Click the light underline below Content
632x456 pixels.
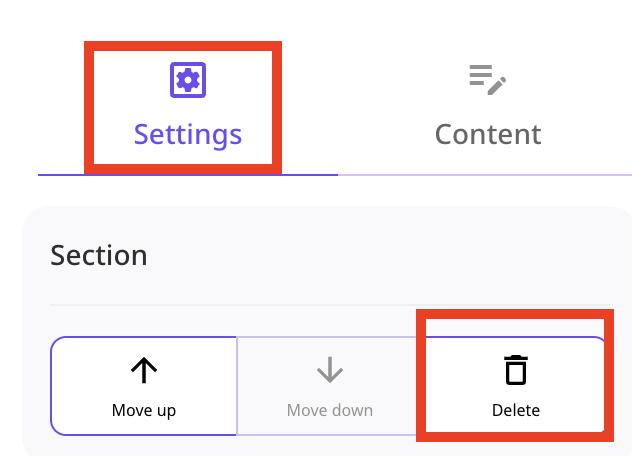[485, 175]
